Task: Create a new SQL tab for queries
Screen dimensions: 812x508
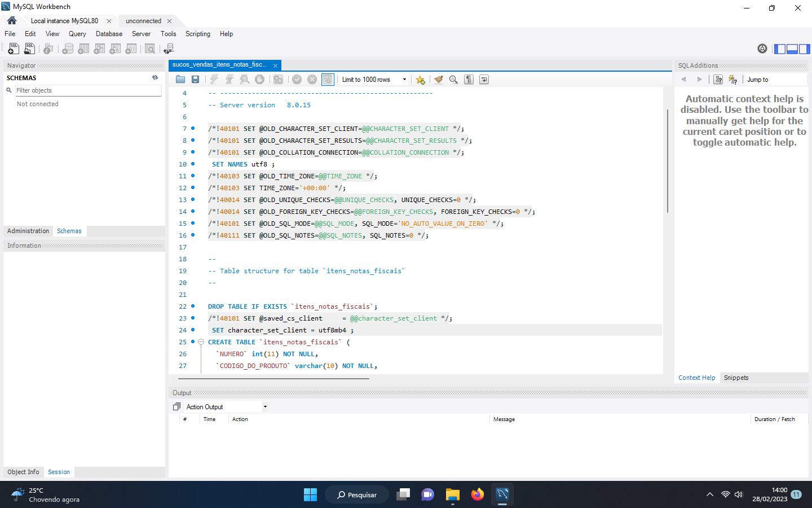Action: pyautogui.click(x=14, y=49)
